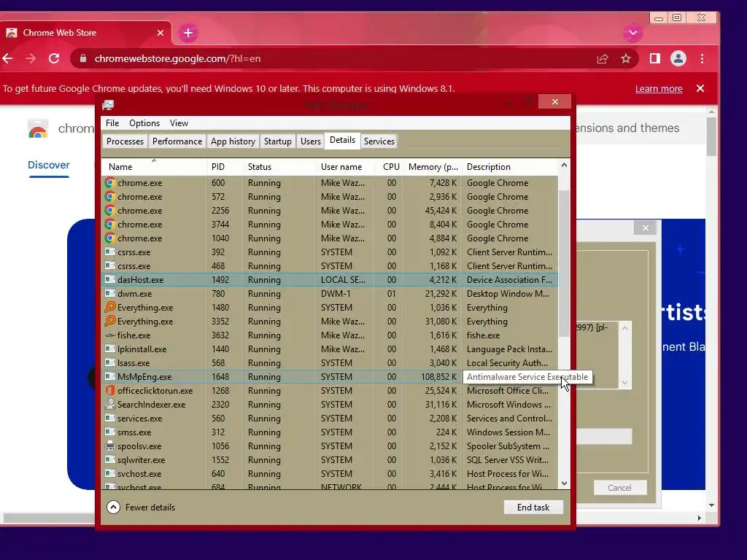Click the Learn more link
Screen dimensions: 747x560
pos(659,88)
